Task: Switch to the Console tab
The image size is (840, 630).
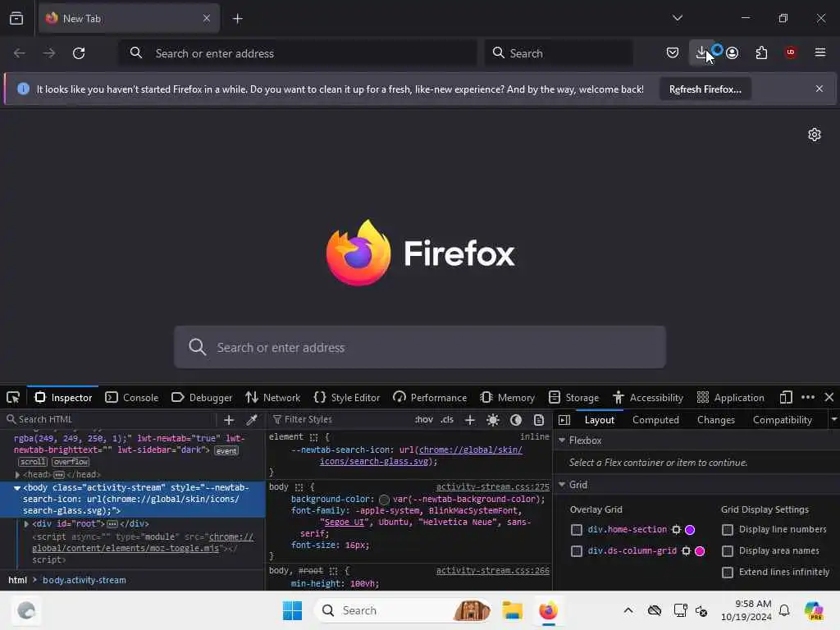Action: pos(132,398)
